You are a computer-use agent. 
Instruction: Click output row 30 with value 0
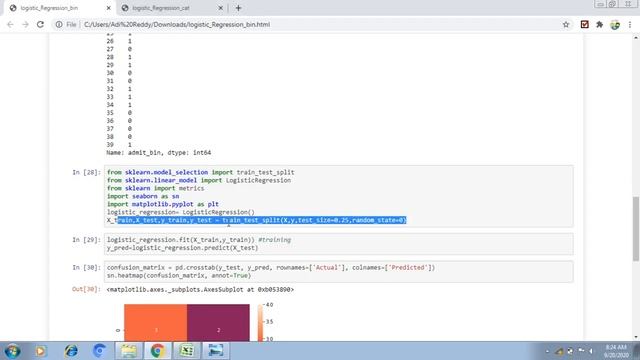point(119,73)
